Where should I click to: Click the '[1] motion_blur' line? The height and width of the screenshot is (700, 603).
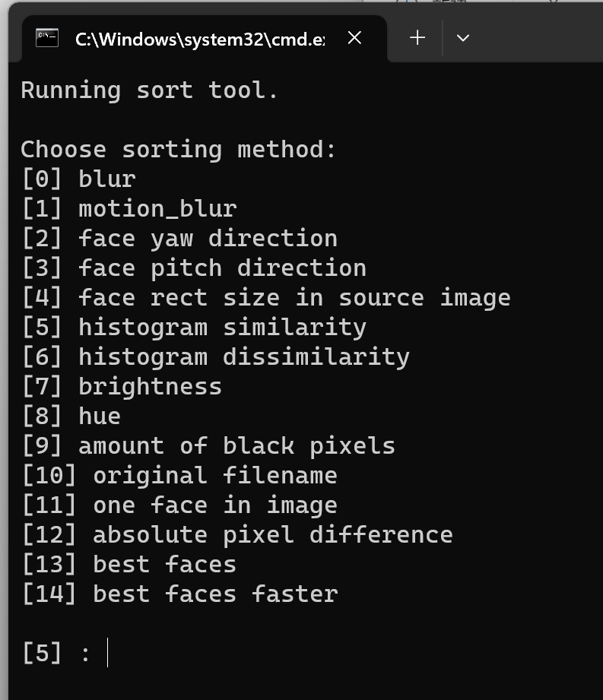point(129,208)
